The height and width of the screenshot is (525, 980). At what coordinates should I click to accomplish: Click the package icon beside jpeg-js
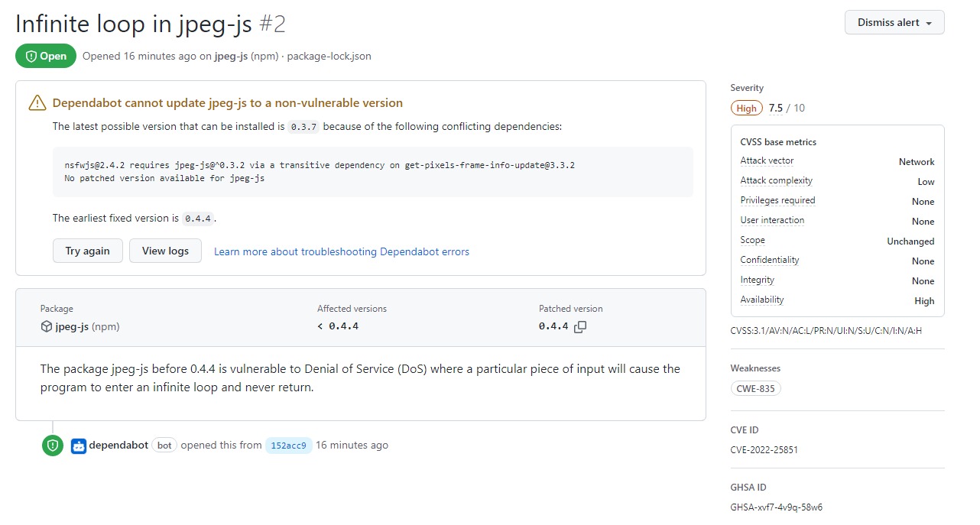click(45, 325)
